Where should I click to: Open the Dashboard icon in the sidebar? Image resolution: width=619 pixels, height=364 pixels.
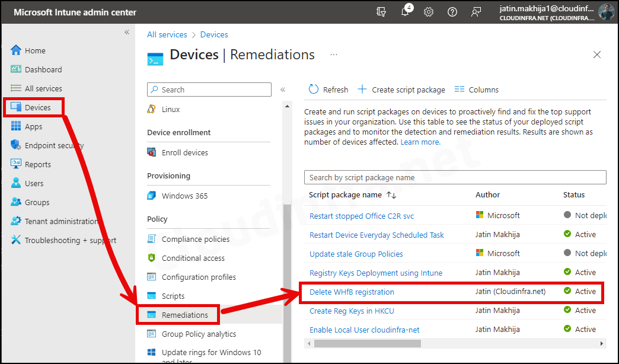pos(16,69)
